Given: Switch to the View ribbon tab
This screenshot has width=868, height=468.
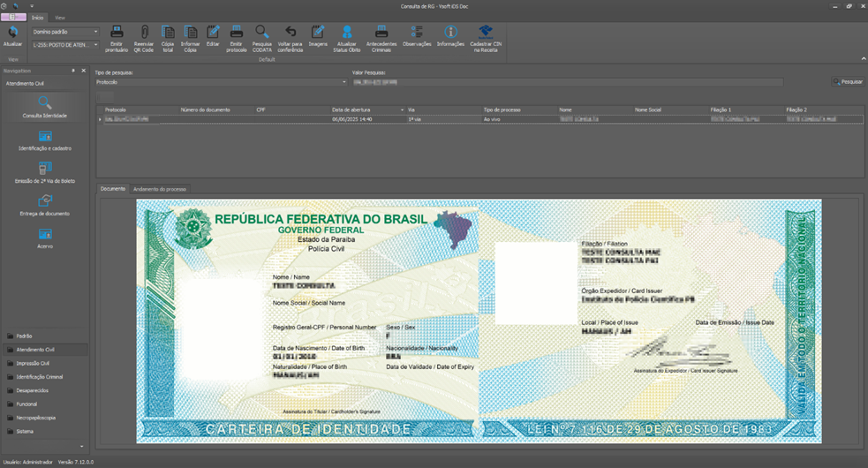Looking at the screenshot, I should [60, 18].
